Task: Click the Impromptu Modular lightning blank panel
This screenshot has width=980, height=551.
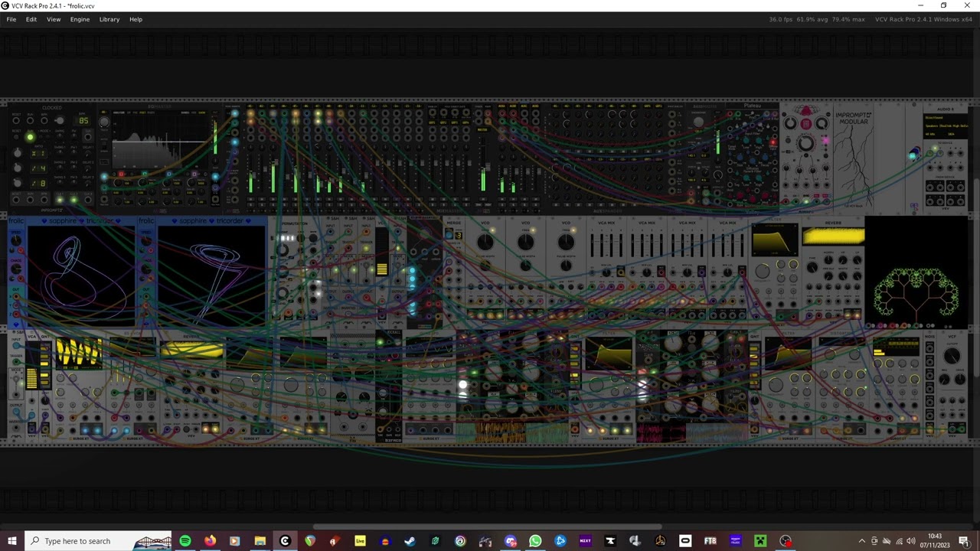Action: pyautogui.click(x=853, y=157)
